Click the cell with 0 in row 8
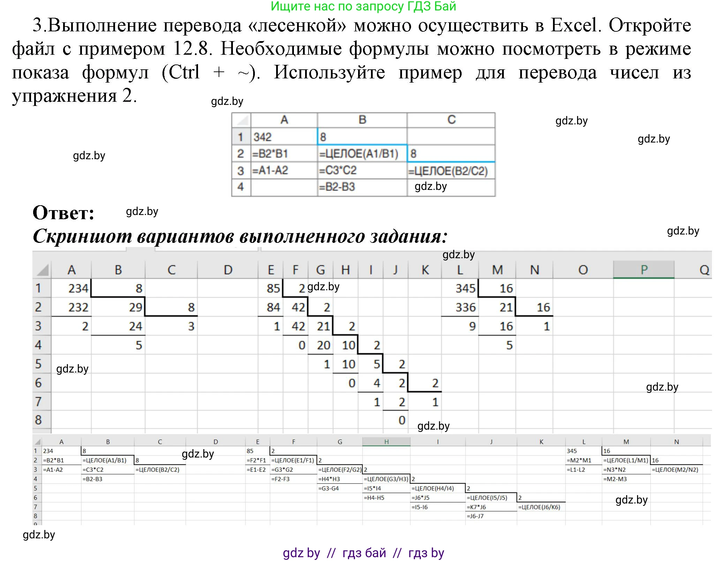The image size is (728, 561). point(401,421)
